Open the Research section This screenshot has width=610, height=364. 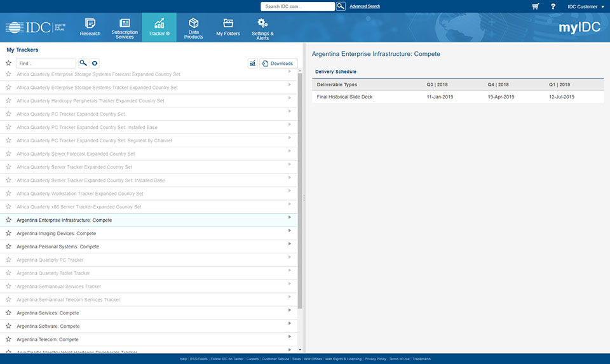click(90, 27)
